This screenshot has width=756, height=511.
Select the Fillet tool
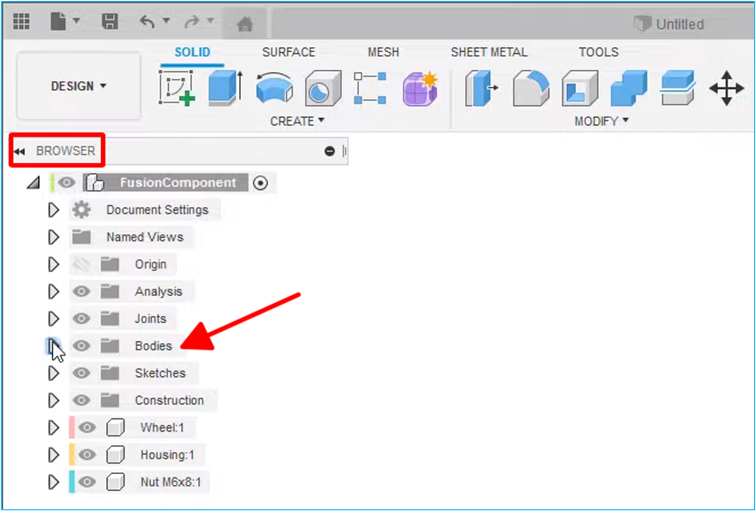coord(531,88)
